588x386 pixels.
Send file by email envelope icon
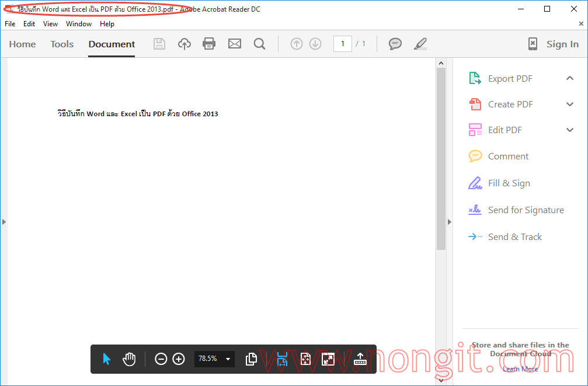(x=235, y=44)
